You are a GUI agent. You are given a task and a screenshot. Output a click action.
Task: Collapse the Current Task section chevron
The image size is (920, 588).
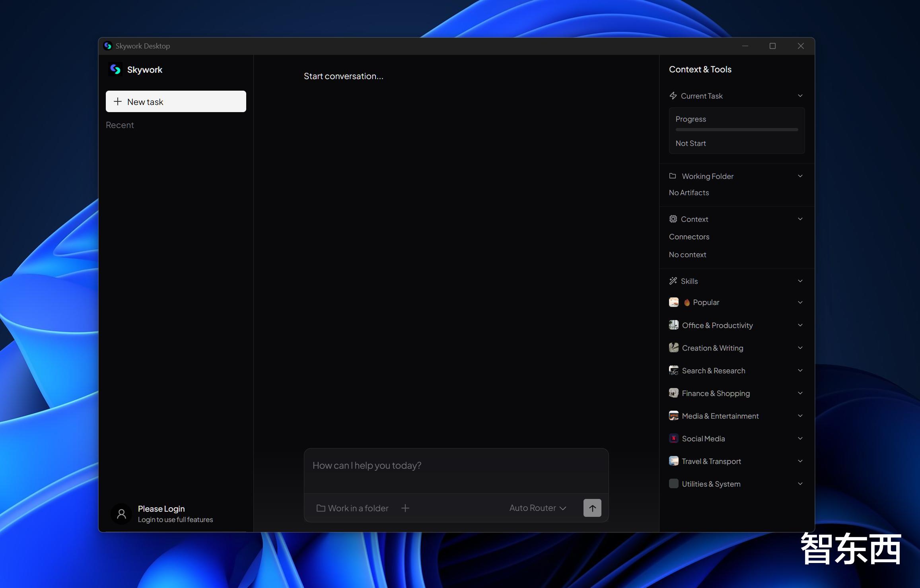point(800,96)
